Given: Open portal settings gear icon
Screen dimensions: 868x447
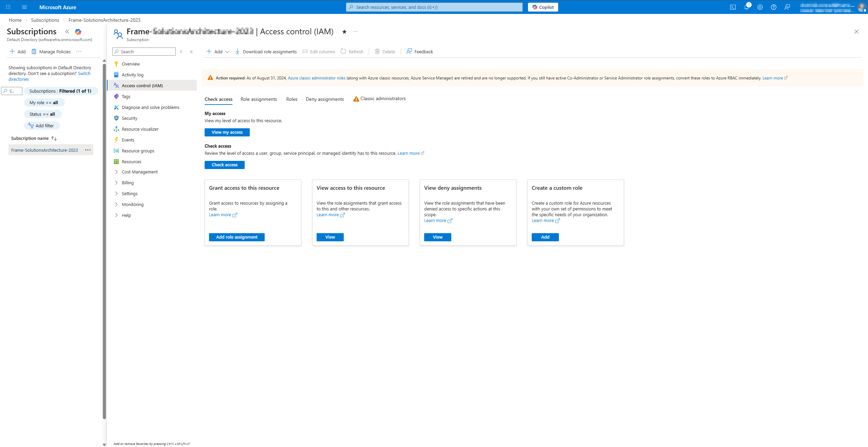Looking at the screenshot, I should [x=760, y=7].
